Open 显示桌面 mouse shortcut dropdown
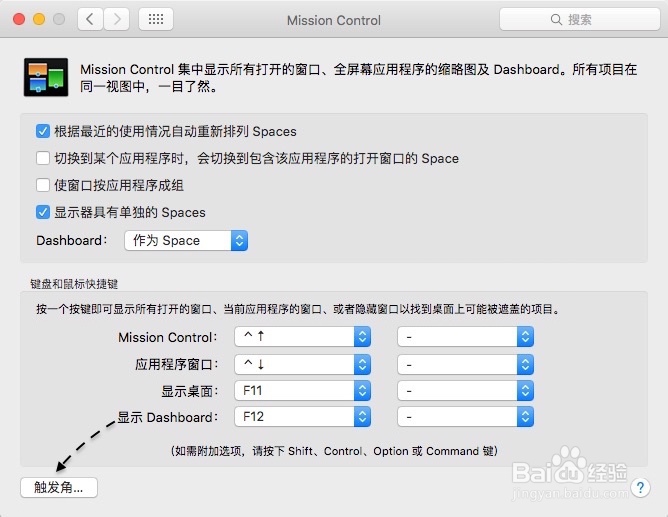Screen dimensions: 668x517 pyautogui.click(x=466, y=391)
